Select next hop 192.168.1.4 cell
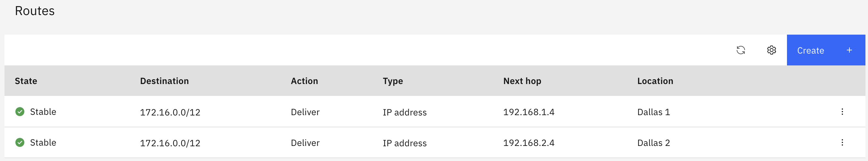This screenshot has height=161, width=868. [529, 112]
